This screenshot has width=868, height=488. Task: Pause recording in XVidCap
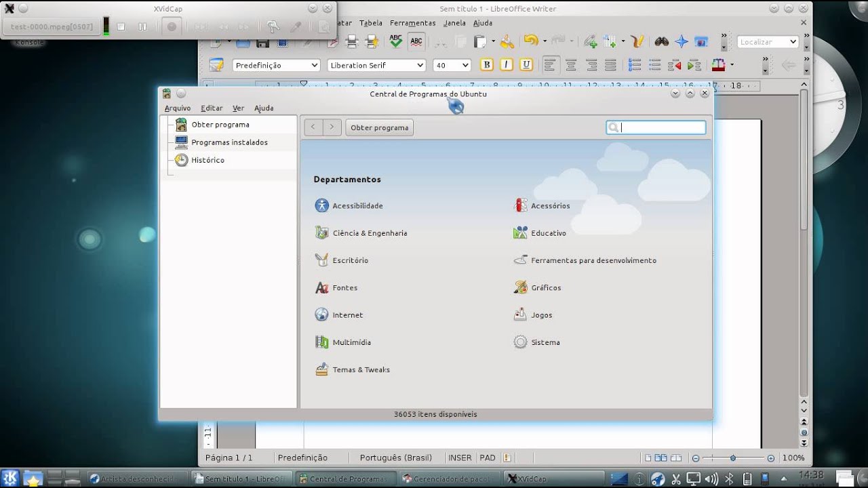(142, 26)
